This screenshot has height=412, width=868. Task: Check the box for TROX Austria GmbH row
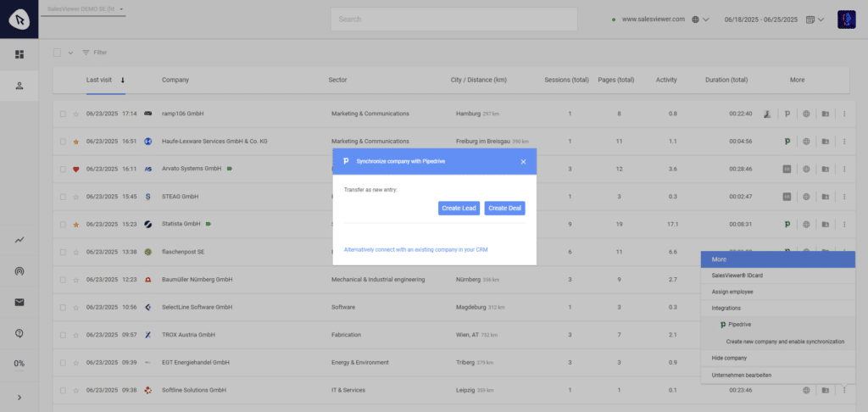(x=63, y=335)
